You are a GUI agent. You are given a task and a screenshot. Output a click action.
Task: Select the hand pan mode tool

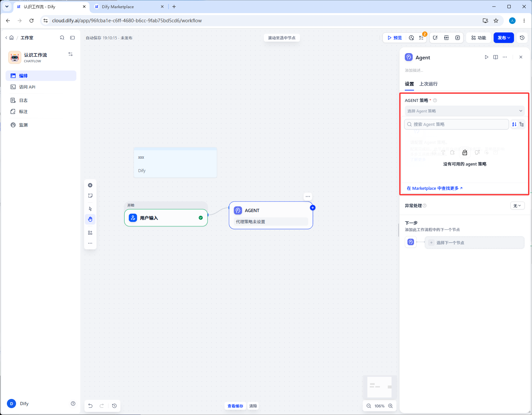(x=90, y=219)
